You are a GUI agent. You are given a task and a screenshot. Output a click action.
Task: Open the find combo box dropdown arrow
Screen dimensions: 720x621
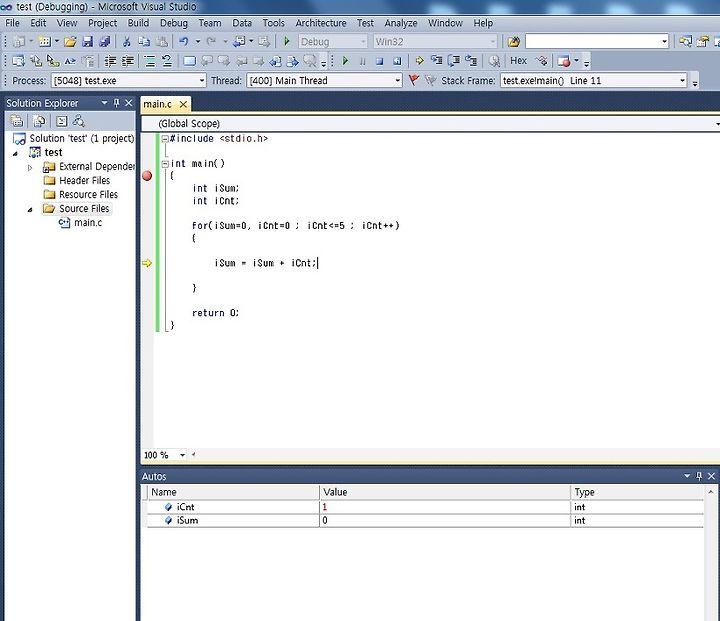(x=664, y=42)
